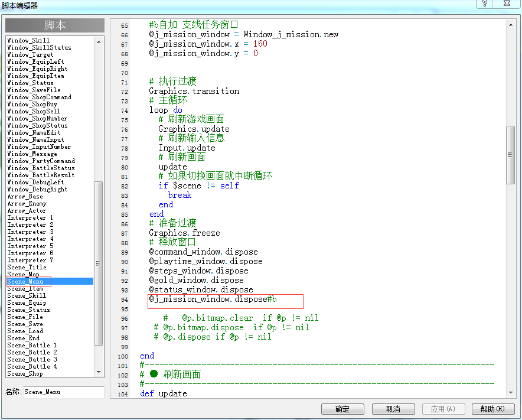Select Scene_Title script
The height and width of the screenshot is (420, 522).
coord(27,267)
